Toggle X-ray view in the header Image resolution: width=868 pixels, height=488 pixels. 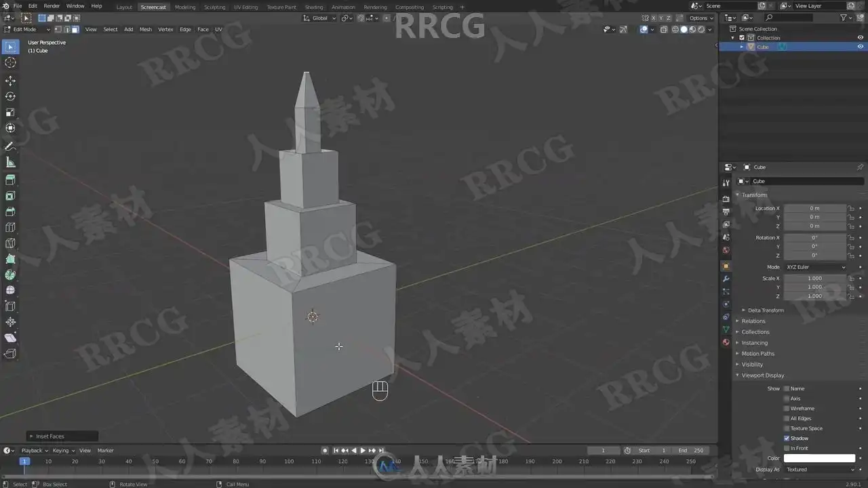(x=664, y=29)
